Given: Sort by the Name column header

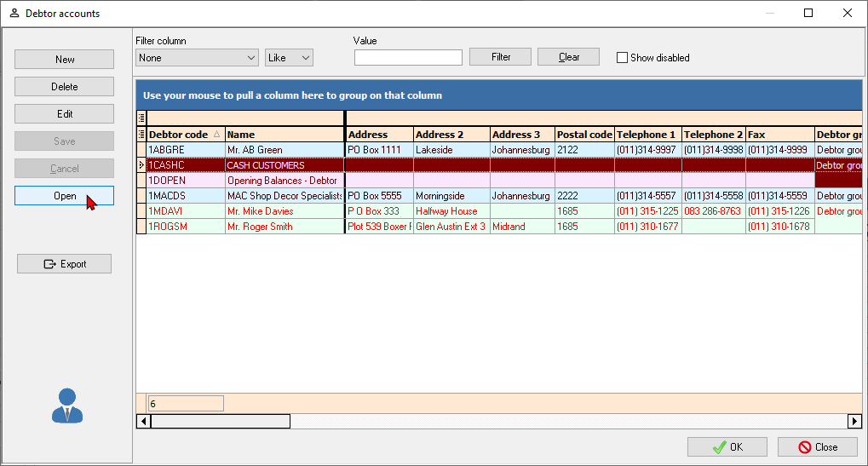Looking at the screenshot, I should [285, 134].
